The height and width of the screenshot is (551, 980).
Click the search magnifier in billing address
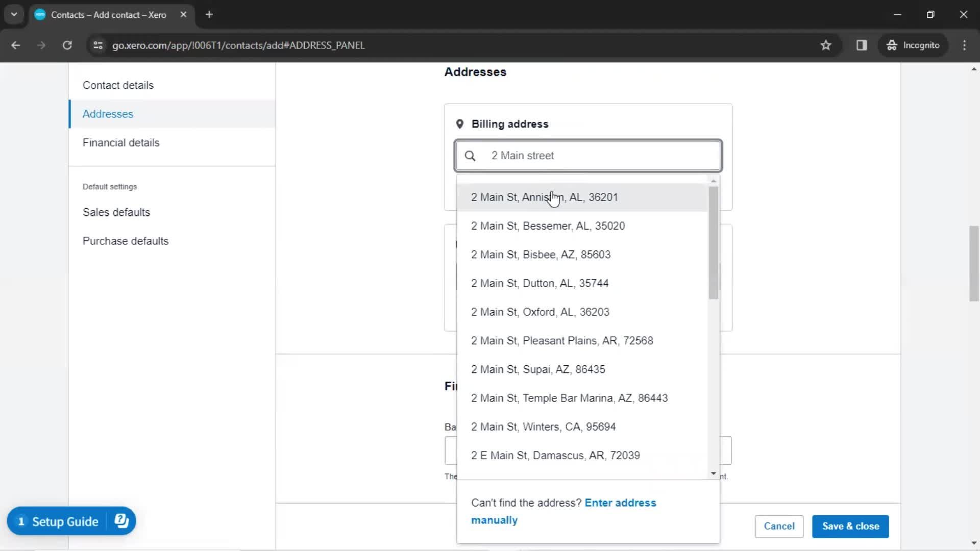click(470, 156)
